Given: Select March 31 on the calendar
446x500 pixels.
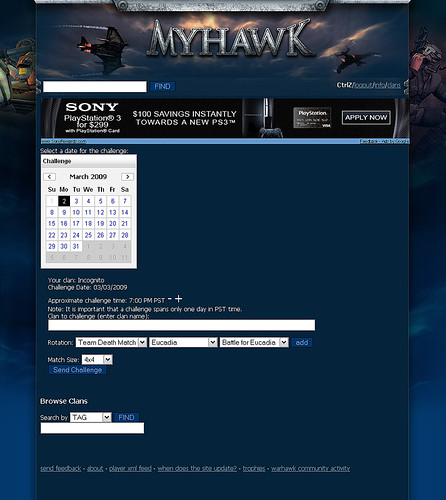Looking at the screenshot, I should coord(76,246).
